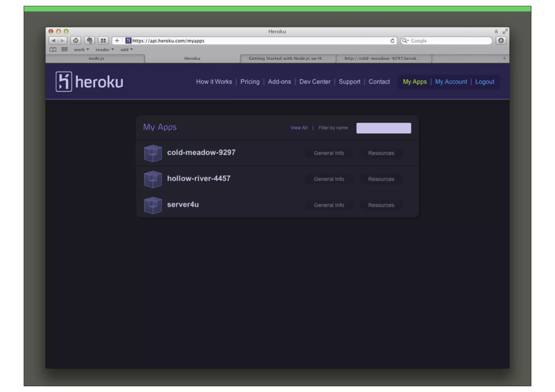This screenshot has width=555, height=392.
Task: Open the reading list book icon
Action: tap(53, 50)
